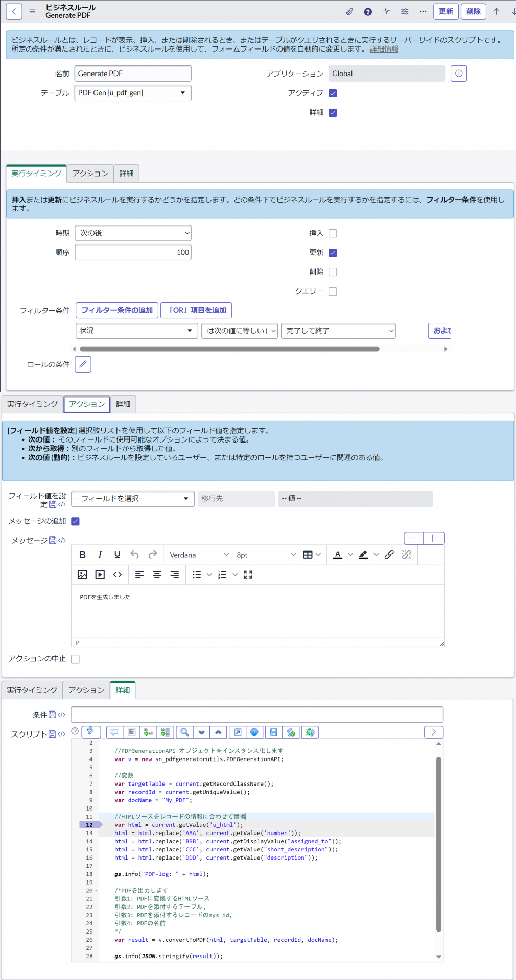This screenshot has width=516, height=980.
Task: Select アクション tab above the script section
Action: pyautogui.click(x=86, y=690)
